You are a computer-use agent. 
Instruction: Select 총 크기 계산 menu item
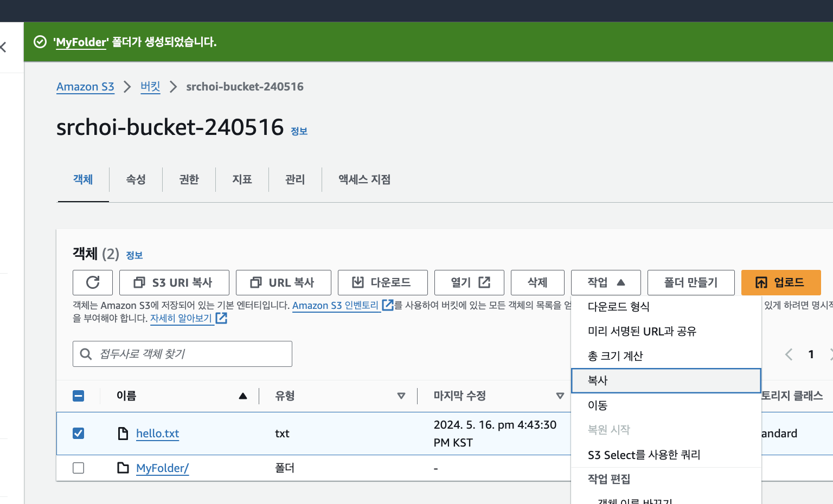[666, 356]
